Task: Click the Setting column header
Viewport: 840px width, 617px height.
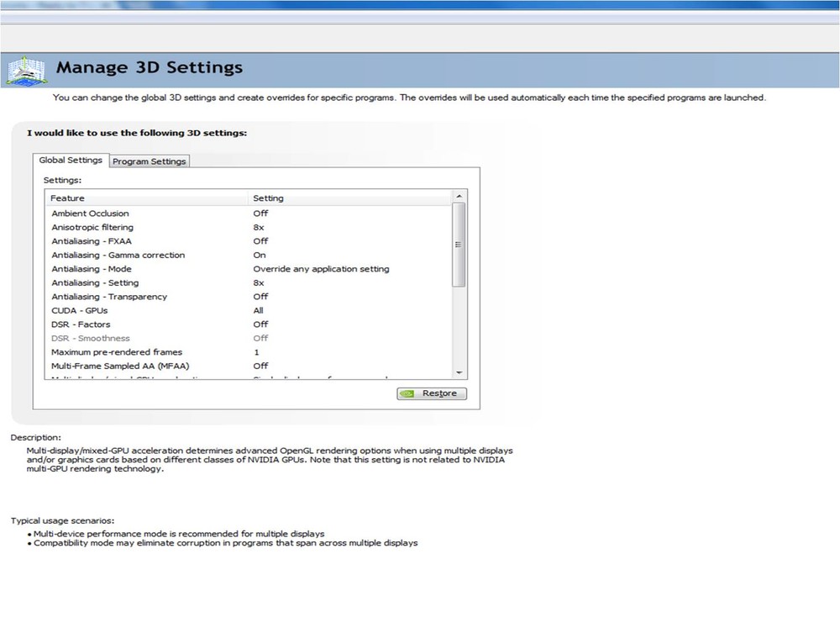Action: tap(350, 198)
